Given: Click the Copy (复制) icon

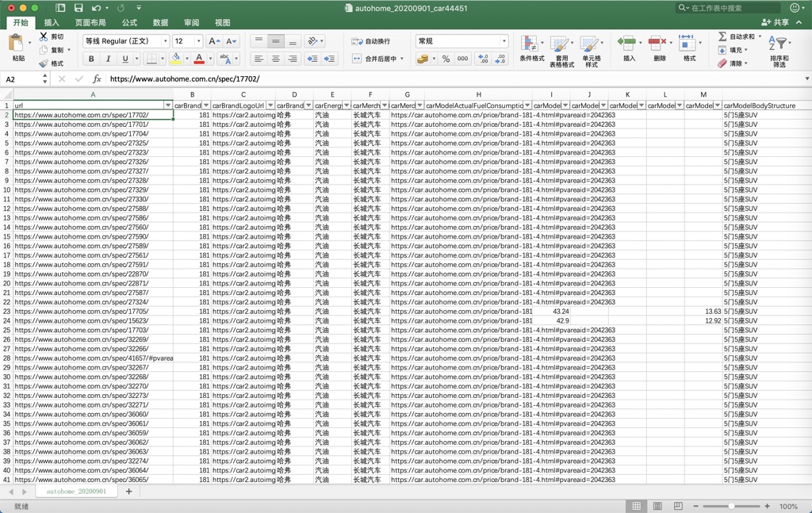Looking at the screenshot, I should click(x=44, y=50).
